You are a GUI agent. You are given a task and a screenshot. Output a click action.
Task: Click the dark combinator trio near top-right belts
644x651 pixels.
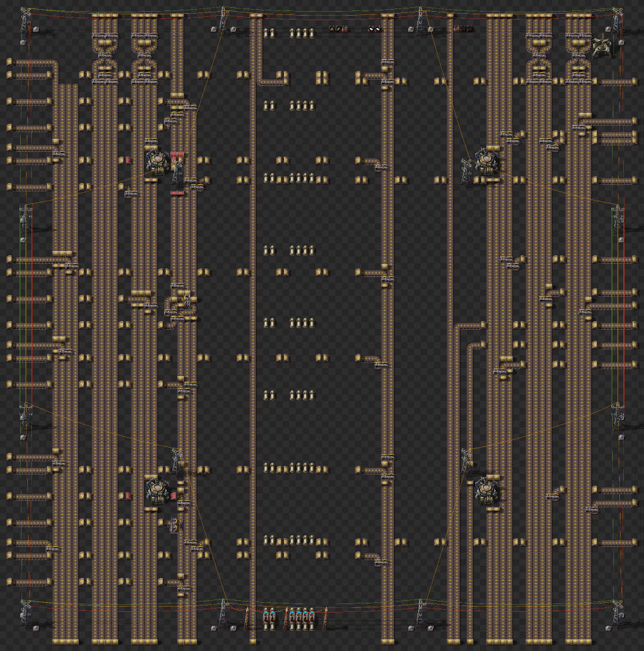[x=463, y=29]
